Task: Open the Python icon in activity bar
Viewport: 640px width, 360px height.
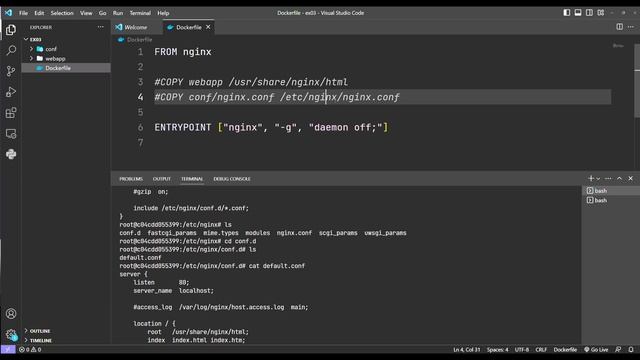Action: [x=11, y=154]
